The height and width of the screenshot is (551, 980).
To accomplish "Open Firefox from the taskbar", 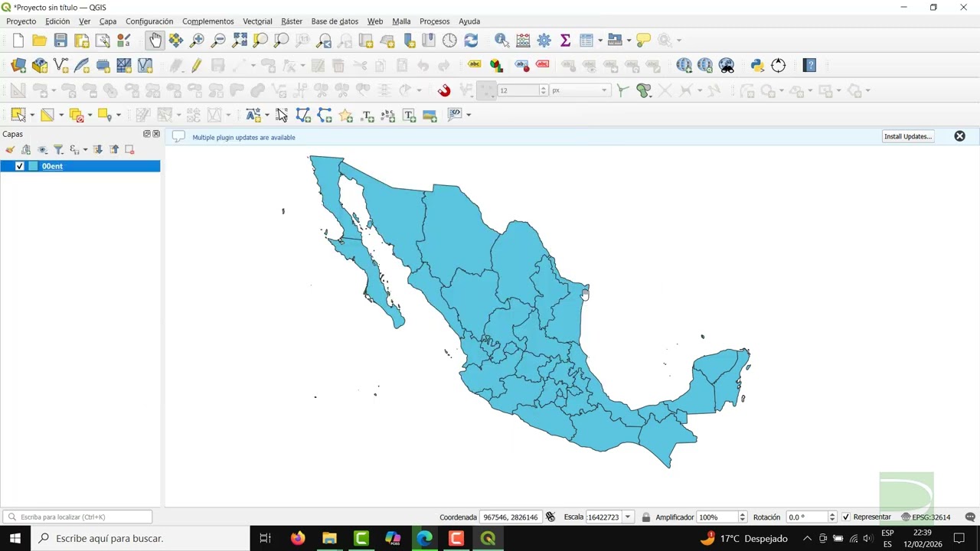I will click(x=298, y=538).
